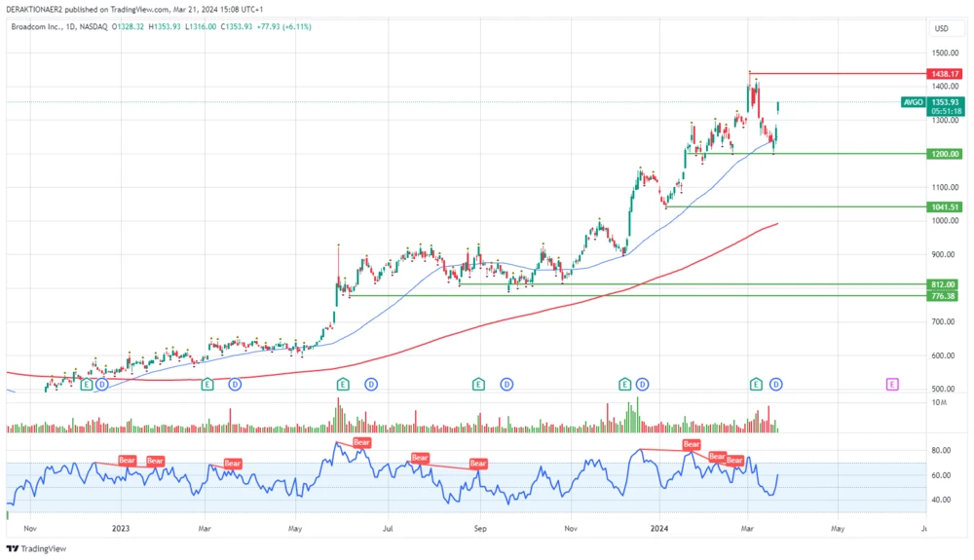Click the 1100.00 price axis label
The height and width of the screenshot is (560, 974).
point(945,187)
